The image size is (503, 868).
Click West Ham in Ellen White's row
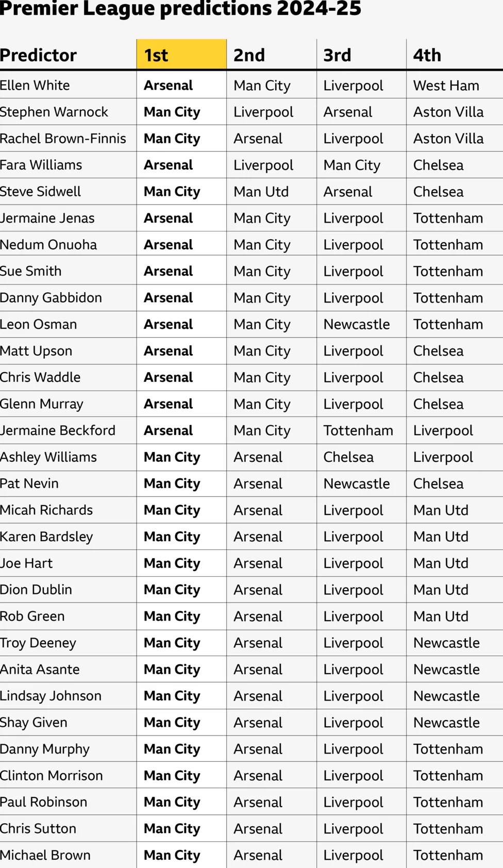click(446, 86)
